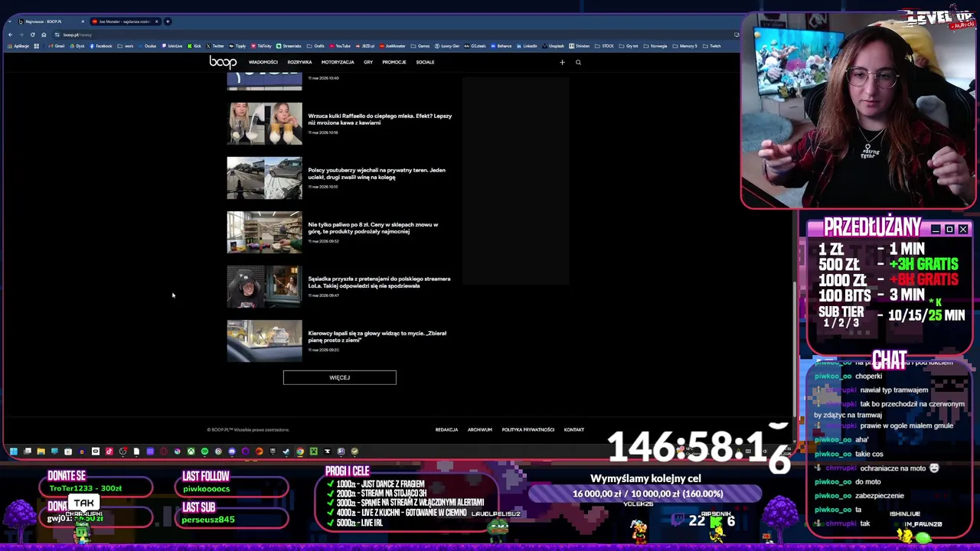Open the KONTAKT footer link

coord(574,429)
